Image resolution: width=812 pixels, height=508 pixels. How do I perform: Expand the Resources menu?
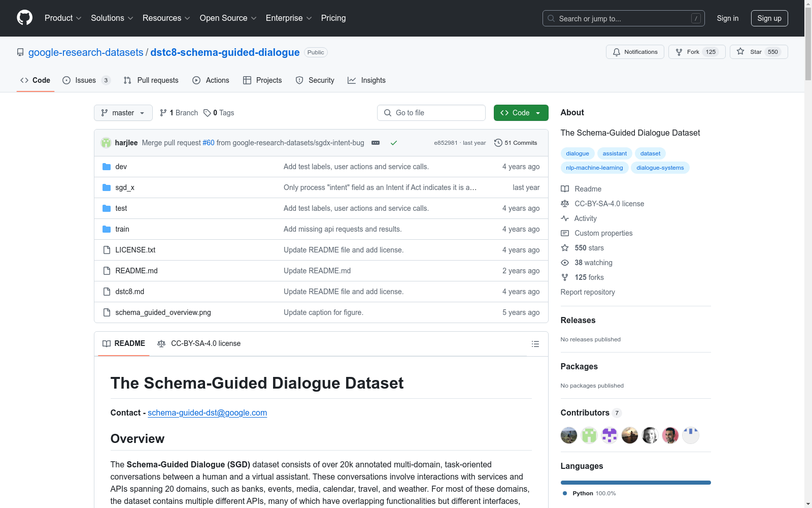pos(166,18)
